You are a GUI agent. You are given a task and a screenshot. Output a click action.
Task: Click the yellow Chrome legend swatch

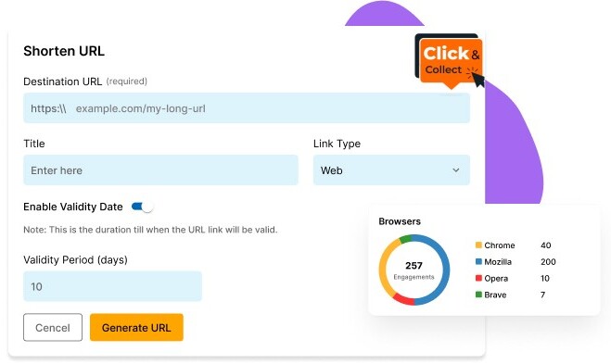[x=478, y=245]
